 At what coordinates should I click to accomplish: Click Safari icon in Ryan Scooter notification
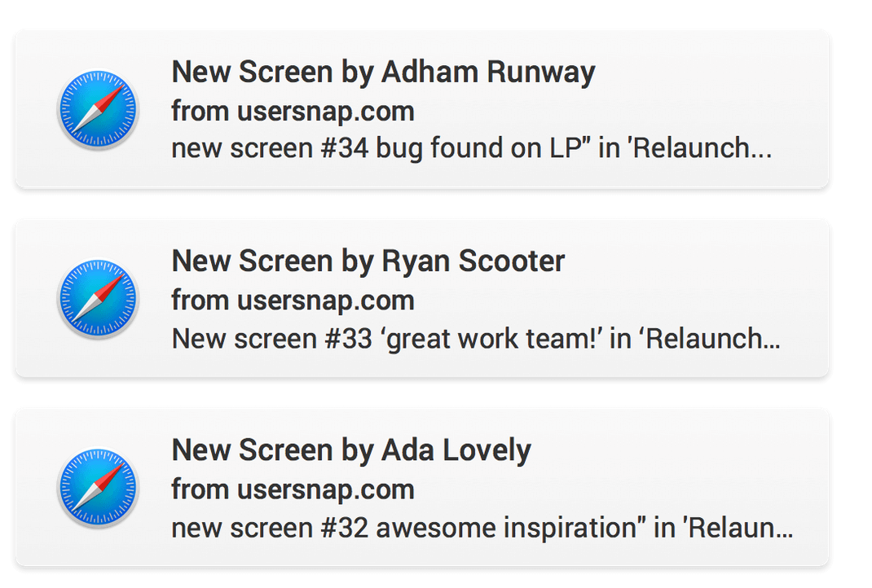click(x=98, y=298)
